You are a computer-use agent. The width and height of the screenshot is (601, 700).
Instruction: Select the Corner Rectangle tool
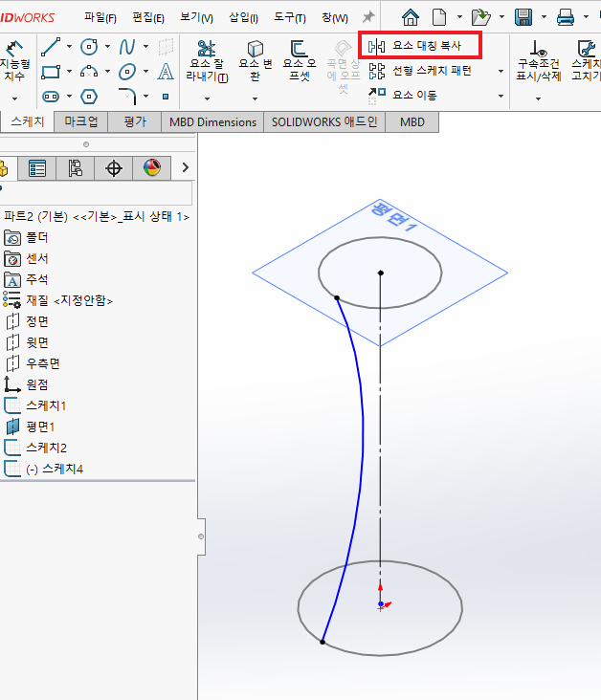tap(51, 72)
